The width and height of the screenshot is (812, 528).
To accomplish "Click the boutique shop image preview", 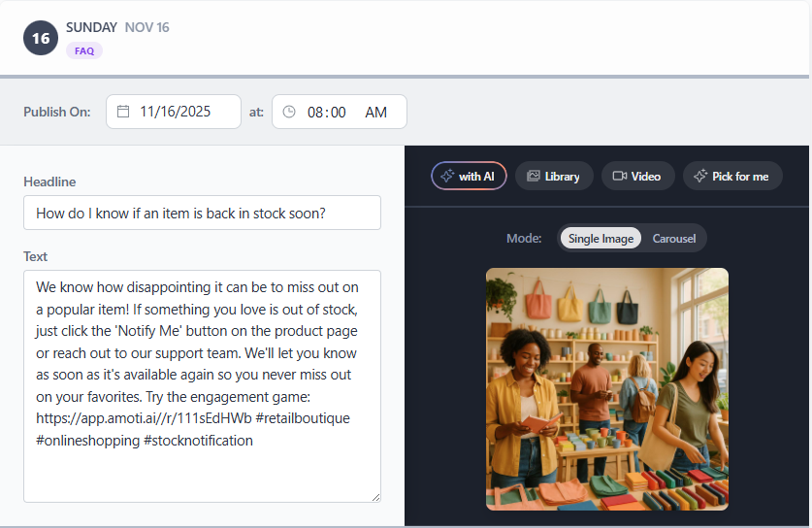I will point(606,388).
